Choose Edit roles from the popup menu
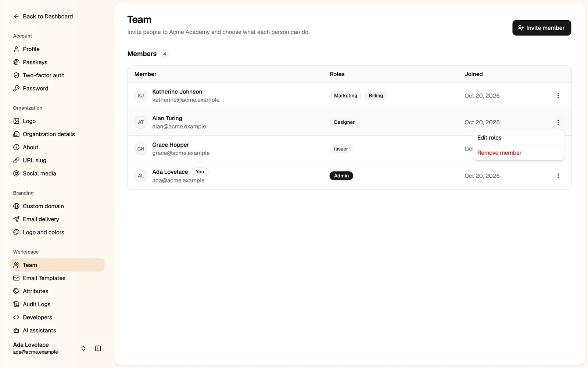Image resolution: width=588 pixels, height=368 pixels. click(519, 138)
